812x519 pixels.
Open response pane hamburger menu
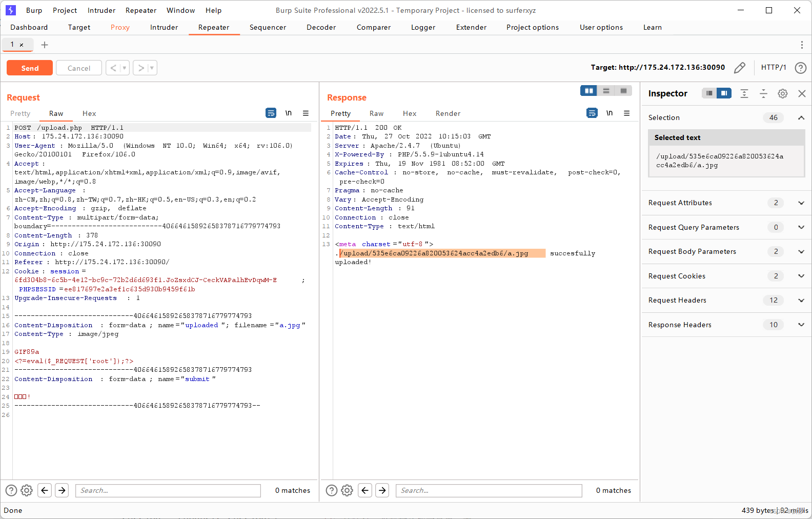click(x=626, y=113)
